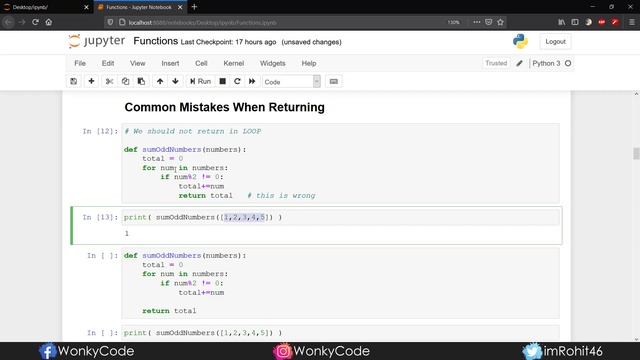Open the View menu

pos(138,63)
